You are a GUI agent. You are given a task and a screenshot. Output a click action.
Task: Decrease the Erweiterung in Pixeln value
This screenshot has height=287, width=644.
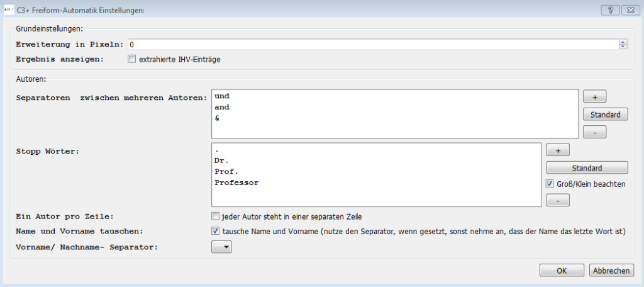pos(623,46)
